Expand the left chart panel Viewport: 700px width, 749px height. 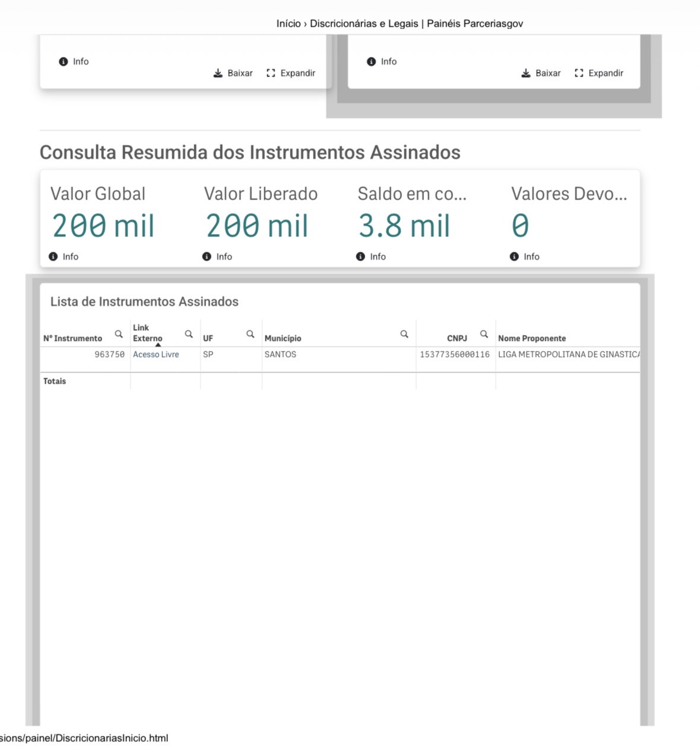tap(291, 73)
